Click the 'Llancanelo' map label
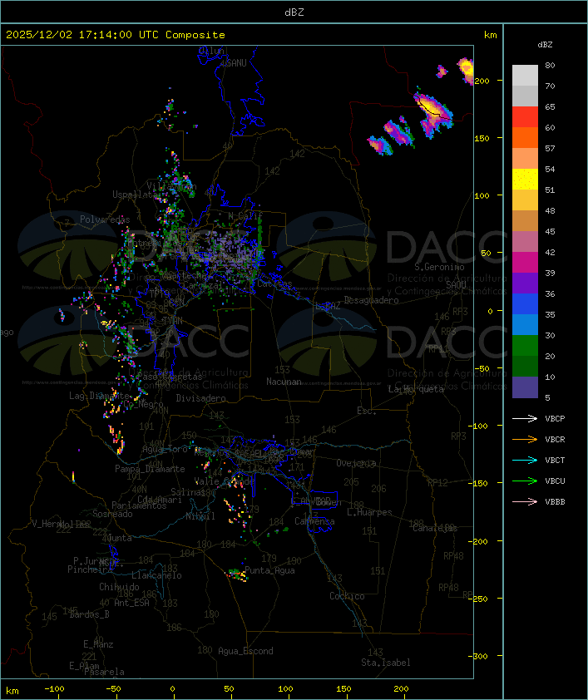 point(156,576)
